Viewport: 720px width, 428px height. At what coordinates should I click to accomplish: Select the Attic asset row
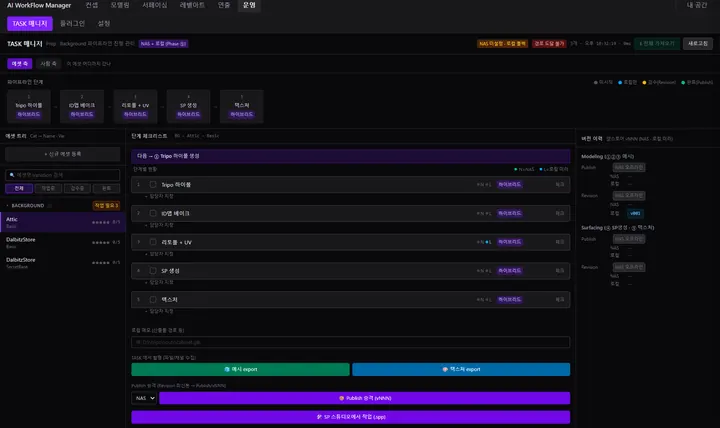(x=62, y=222)
